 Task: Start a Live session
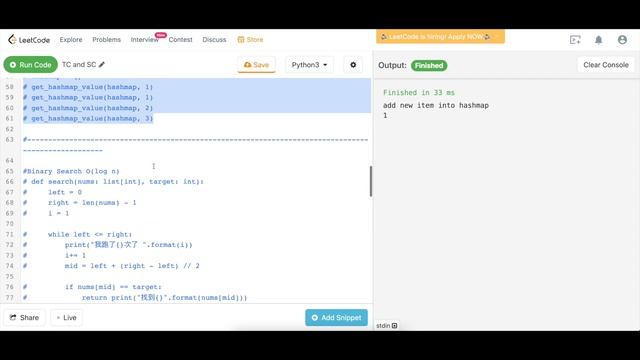tap(67, 318)
